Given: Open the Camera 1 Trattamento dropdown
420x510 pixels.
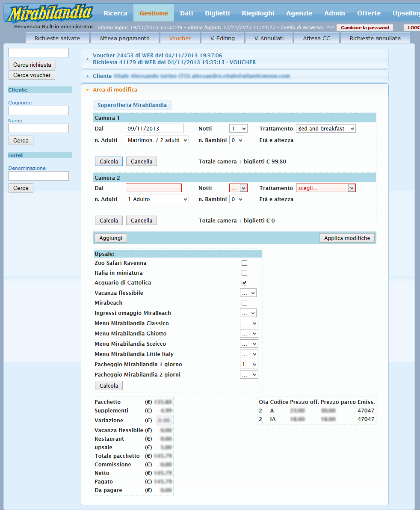Looking at the screenshot, I should [326, 128].
